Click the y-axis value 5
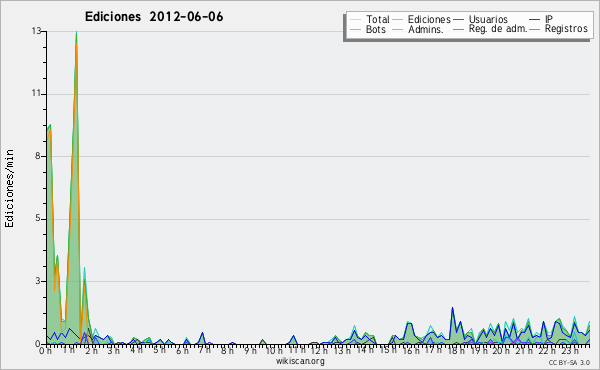Viewport: 600px width, 370px height. [38, 218]
